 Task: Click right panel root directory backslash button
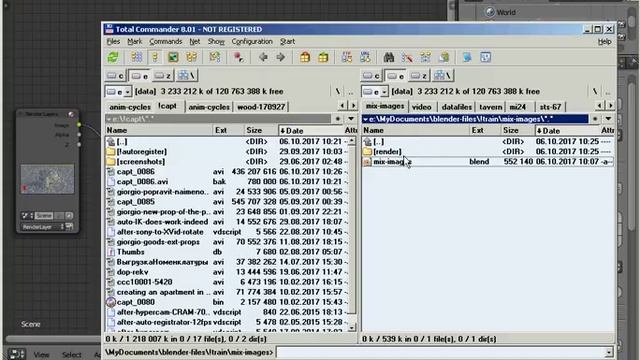point(595,91)
